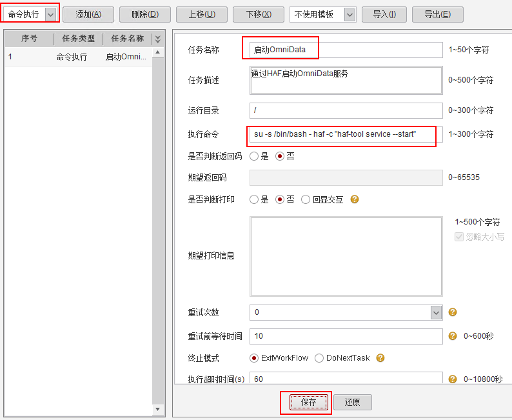This screenshot has height=420, width=512.
Task: Open help icon beside 重试前等待时间 field
Action: coord(452,335)
